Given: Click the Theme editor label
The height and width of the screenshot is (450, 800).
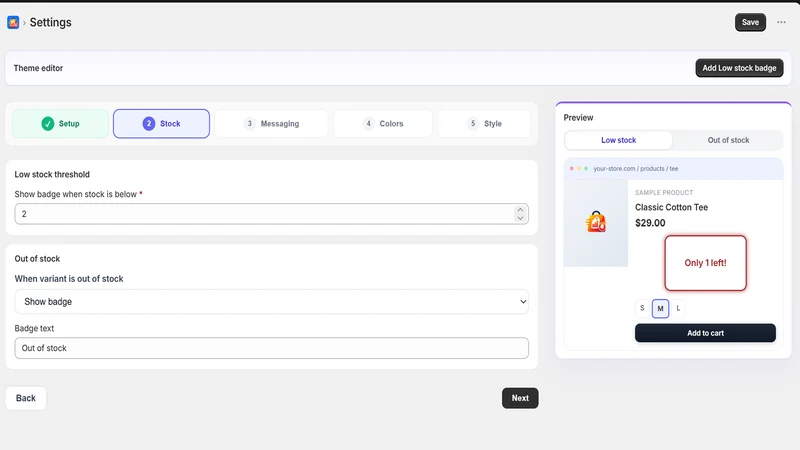Looking at the screenshot, I should pyautogui.click(x=38, y=68).
